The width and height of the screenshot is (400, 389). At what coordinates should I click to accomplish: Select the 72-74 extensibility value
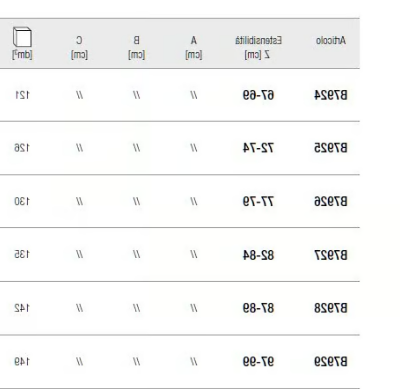coord(258,148)
